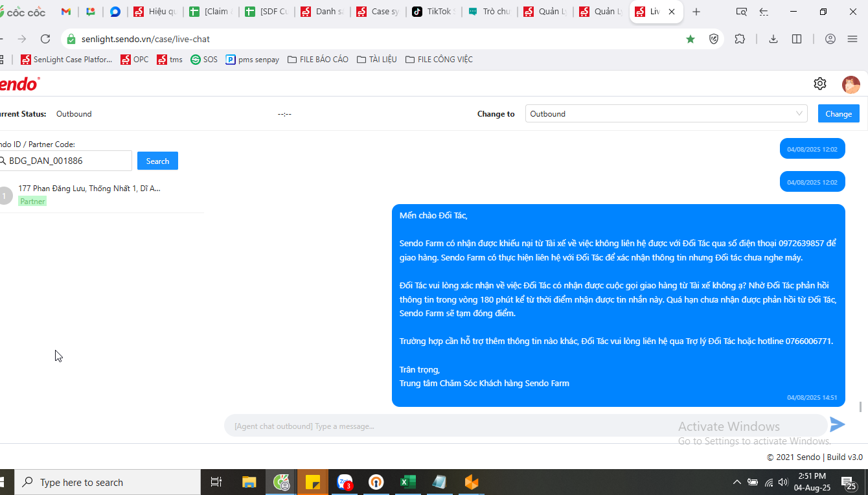Close the active Live chat tab
The width and height of the screenshot is (868, 495).
[x=672, y=12]
